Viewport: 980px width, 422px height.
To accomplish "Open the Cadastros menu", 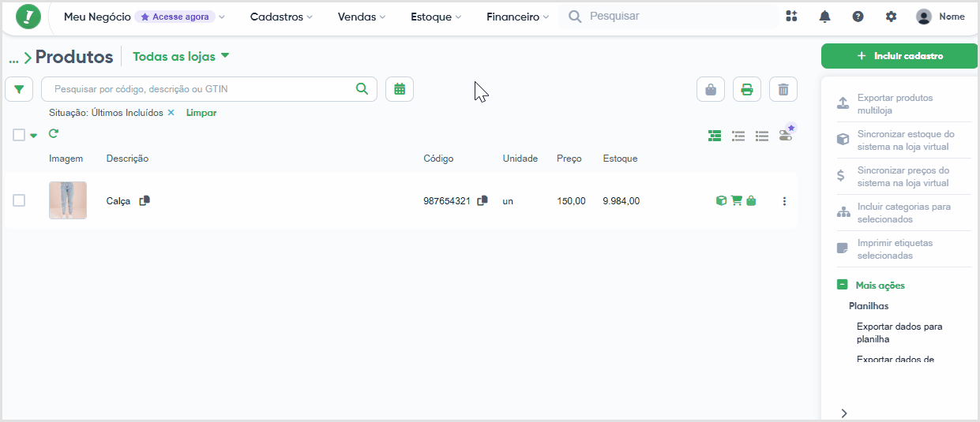I will 281,17.
